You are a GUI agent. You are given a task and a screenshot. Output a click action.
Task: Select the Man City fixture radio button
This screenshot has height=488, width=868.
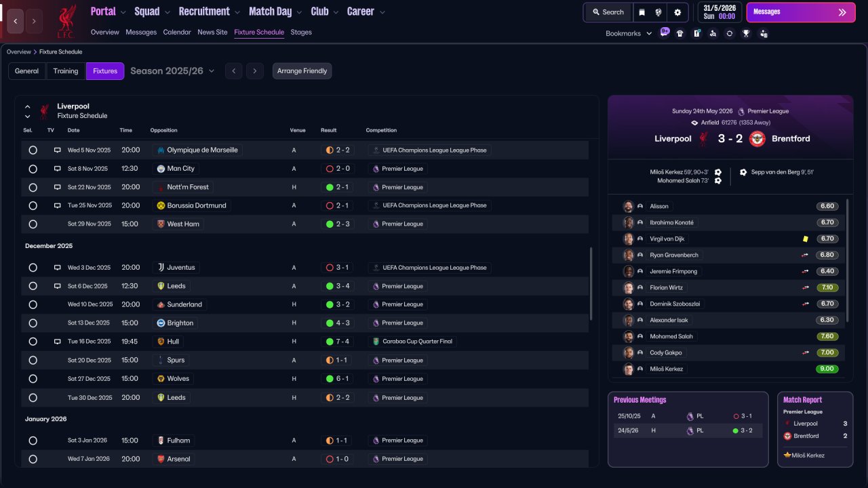33,169
